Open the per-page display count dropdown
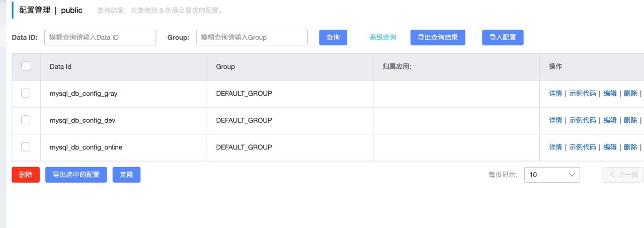Image resolution: width=644 pixels, height=228 pixels. (551, 175)
